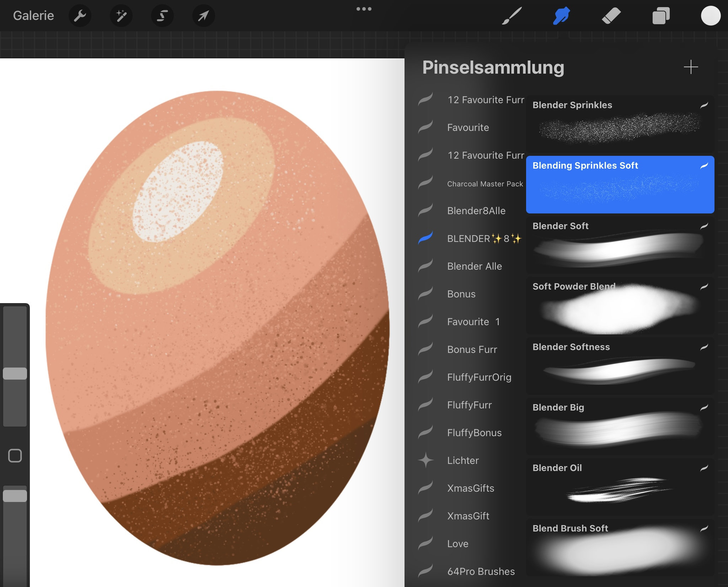Viewport: 728px width, 587px height.
Task: Open the Love brush set
Action: 471,544
